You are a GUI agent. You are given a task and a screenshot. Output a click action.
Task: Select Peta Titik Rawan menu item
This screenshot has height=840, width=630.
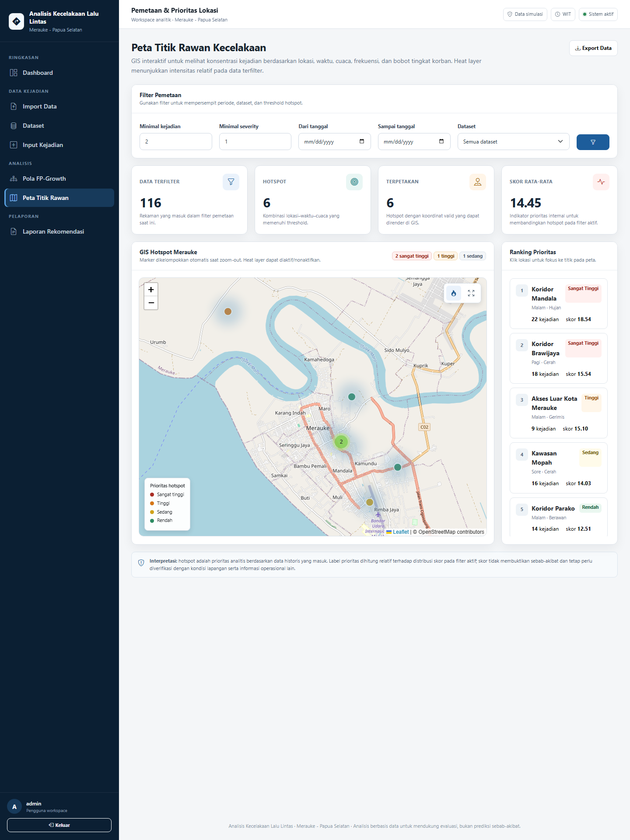59,198
